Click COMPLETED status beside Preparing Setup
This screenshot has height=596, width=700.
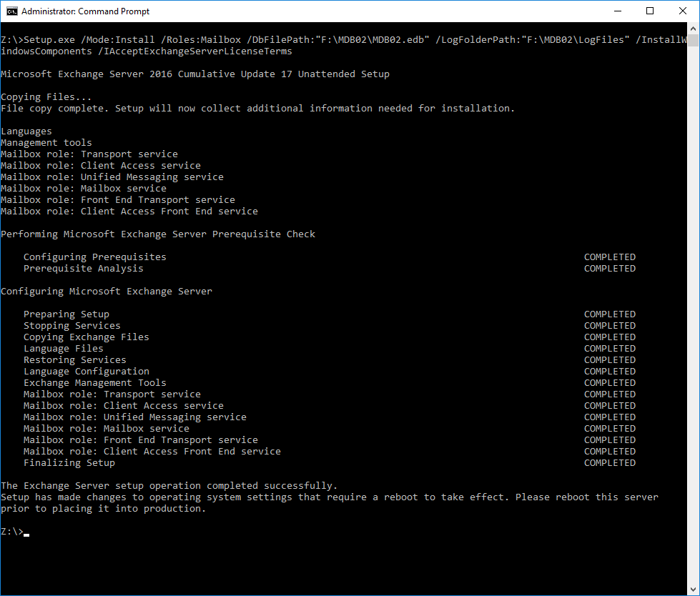609,314
